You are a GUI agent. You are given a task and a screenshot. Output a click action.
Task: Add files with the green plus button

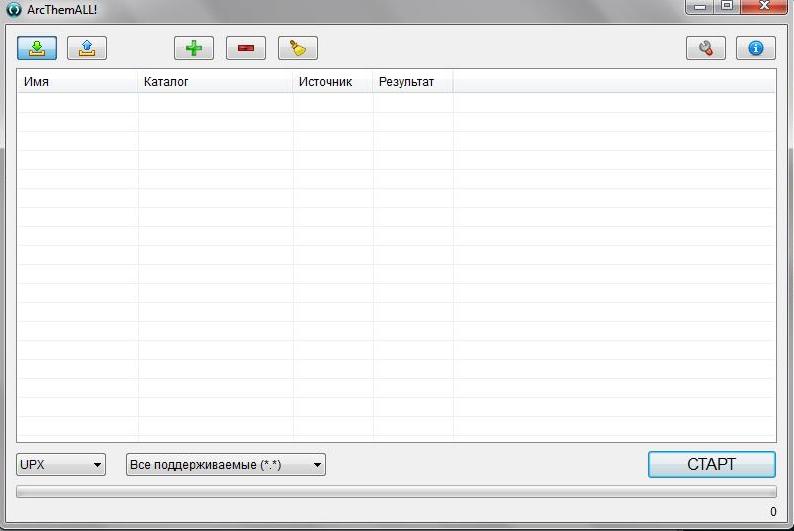pyautogui.click(x=194, y=48)
